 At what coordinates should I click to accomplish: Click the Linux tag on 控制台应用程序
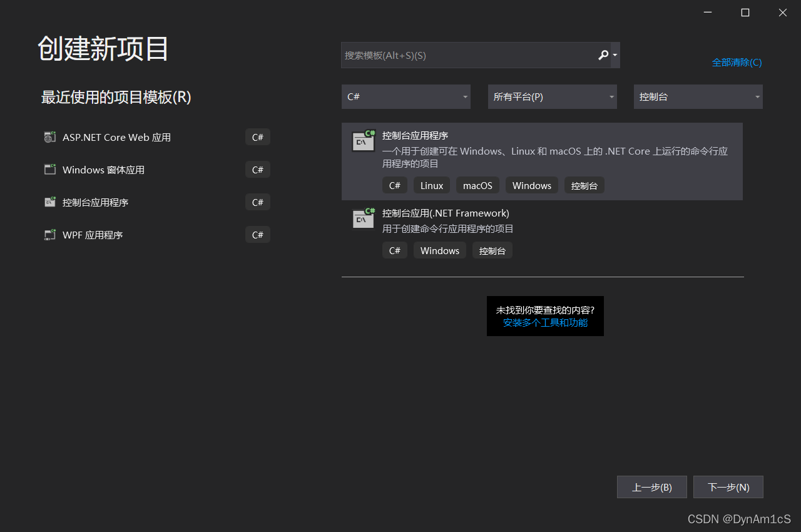(x=432, y=185)
